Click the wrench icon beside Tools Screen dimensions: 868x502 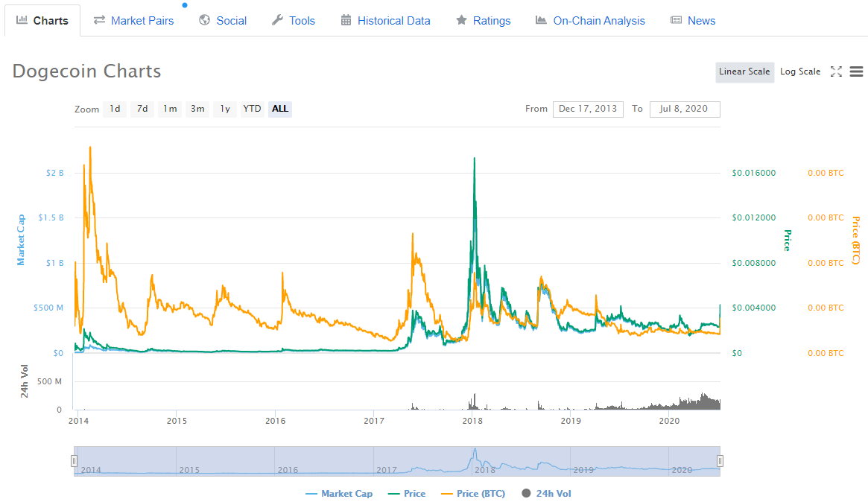coord(277,20)
